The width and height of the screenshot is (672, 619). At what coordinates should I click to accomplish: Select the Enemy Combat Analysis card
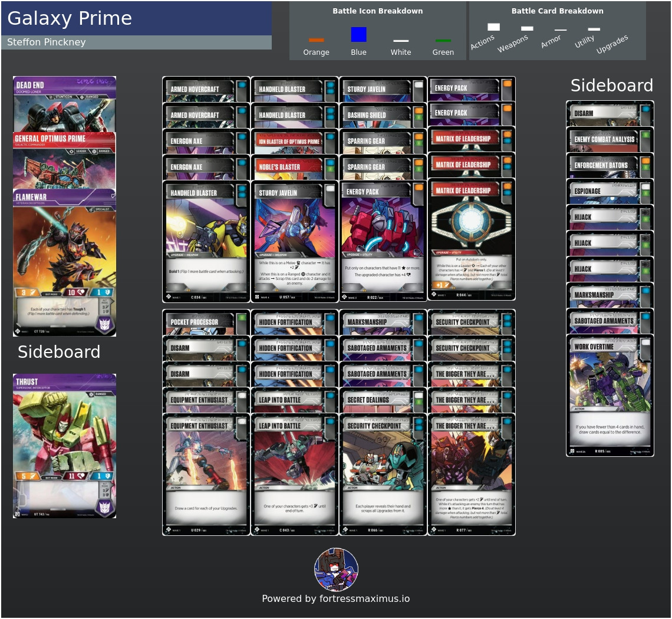(610, 140)
